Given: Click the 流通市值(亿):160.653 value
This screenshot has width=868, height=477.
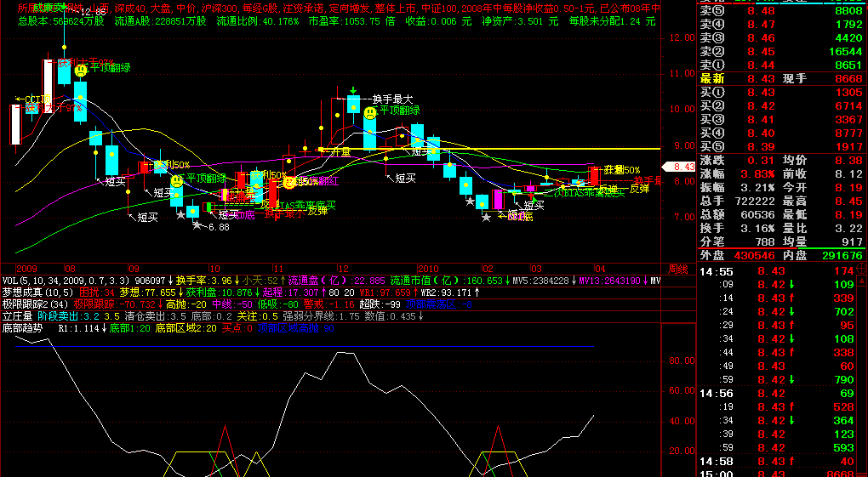Looking at the screenshot, I should point(447,281).
